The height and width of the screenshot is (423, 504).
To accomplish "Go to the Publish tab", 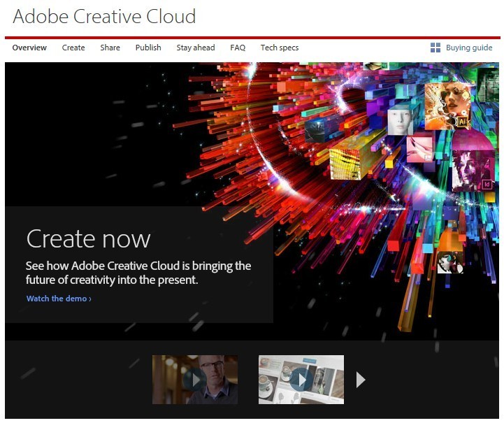I will tap(148, 48).
